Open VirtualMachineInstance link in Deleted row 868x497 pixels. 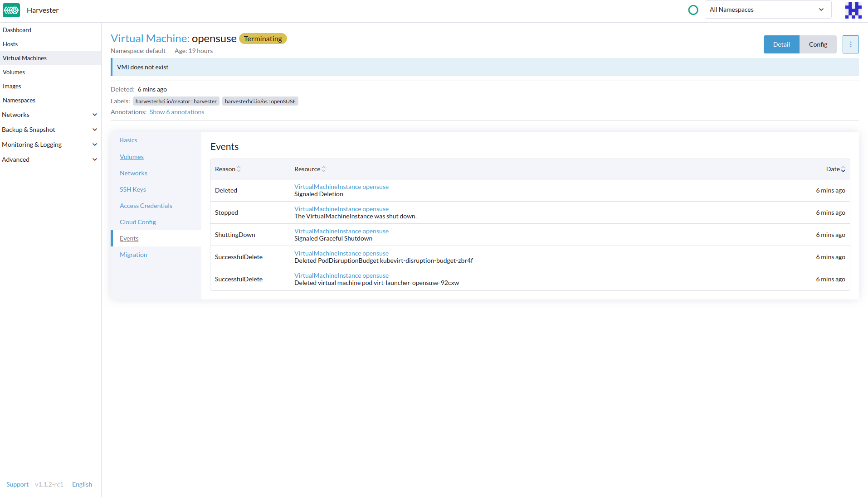pos(341,187)
